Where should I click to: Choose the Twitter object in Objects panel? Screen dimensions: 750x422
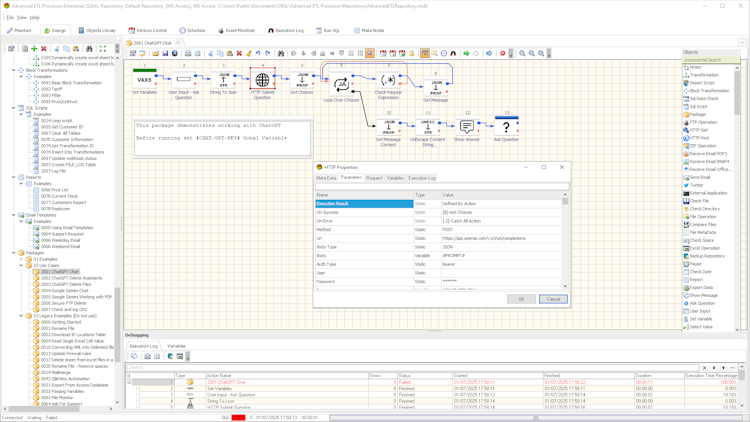(x=696, y=185)
